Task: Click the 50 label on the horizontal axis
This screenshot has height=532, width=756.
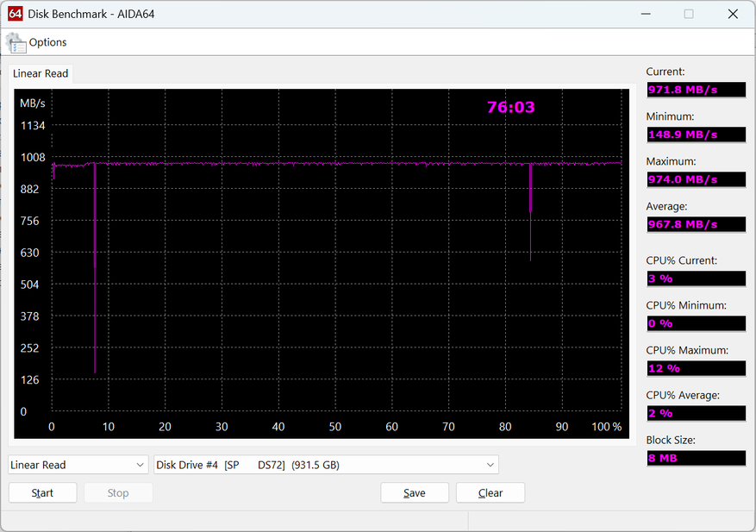Action: [x=335, y=426]
